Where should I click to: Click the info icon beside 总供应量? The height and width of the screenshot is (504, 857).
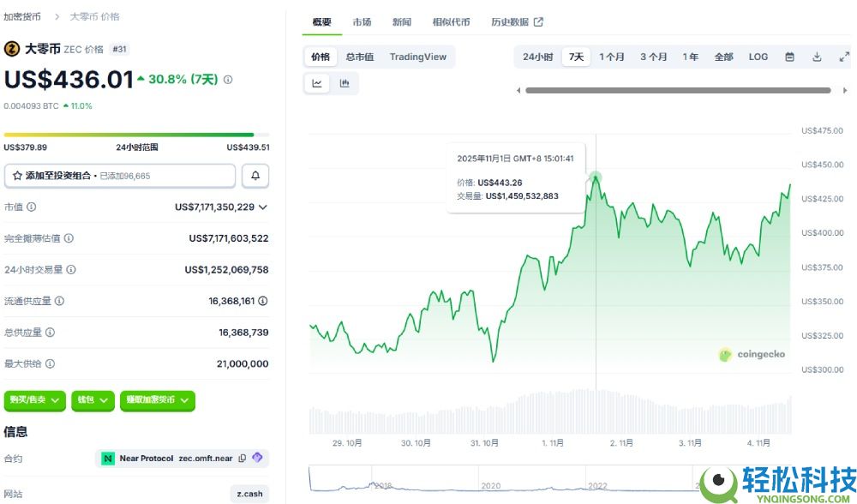[x=51, y=333]
